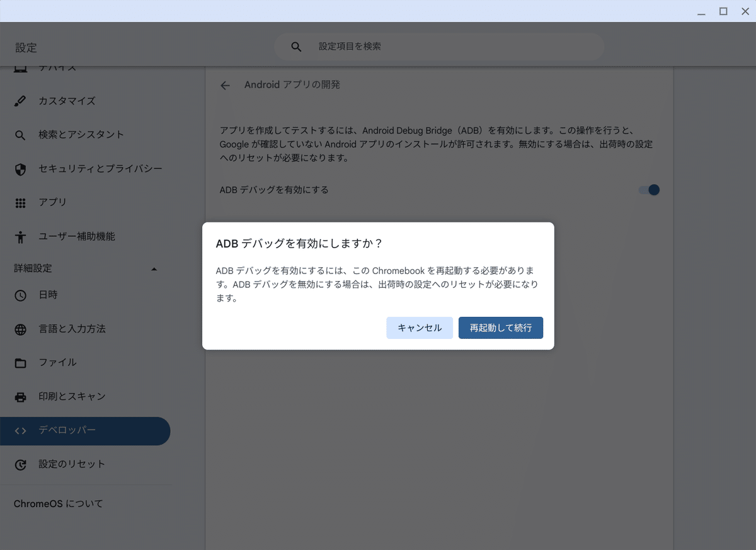Click the 詳細設定 heading label
The image size is (756, 550).
click(33, 268)
